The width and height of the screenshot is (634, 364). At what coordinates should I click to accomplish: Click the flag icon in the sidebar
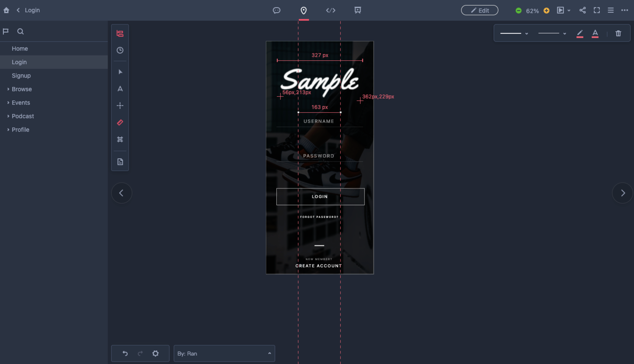click(6, 31)
